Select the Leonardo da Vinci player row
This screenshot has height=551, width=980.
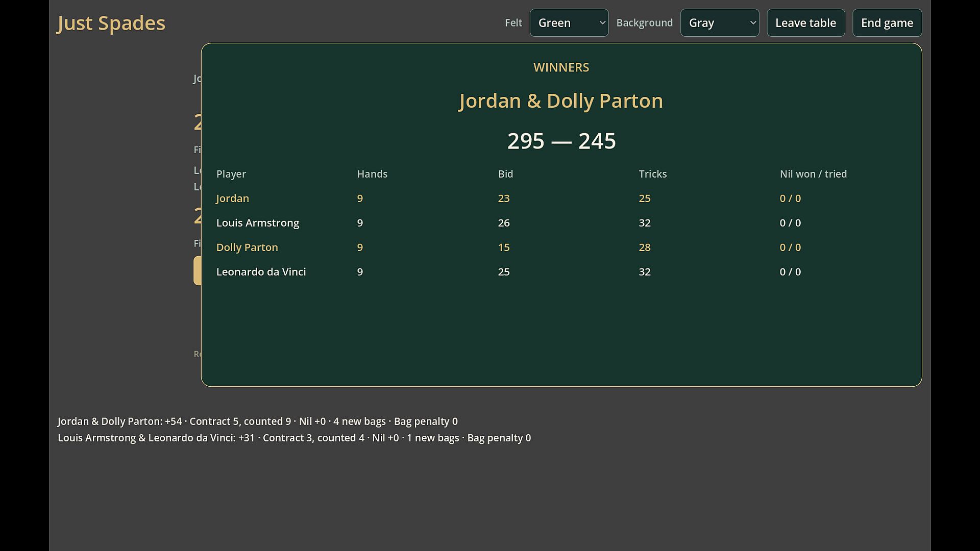tap(561, 272)
